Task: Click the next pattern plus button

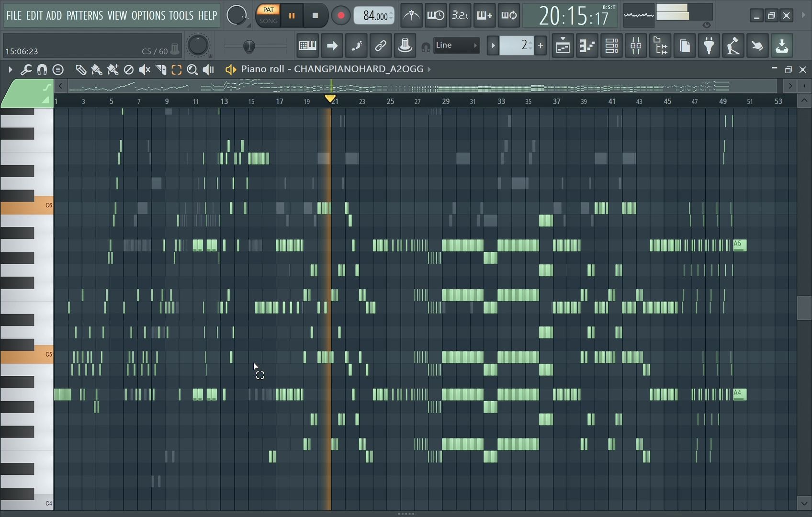Action: point(541,45)
